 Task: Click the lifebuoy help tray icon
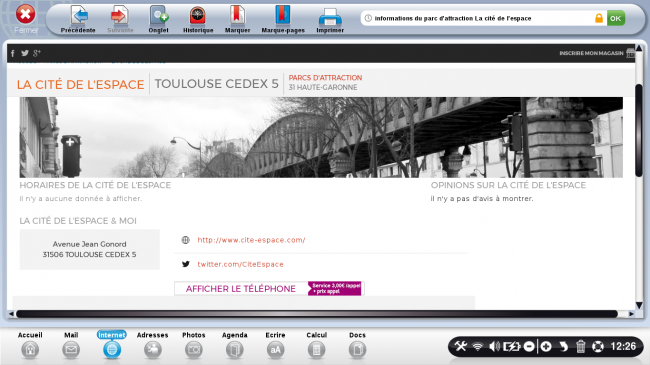pyautogui.click(x=598, y=346)
